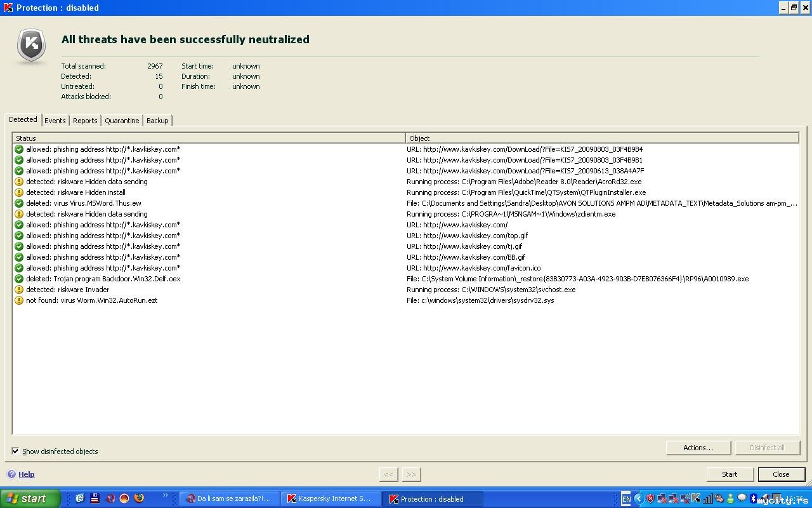Viewport: 812px width, 508px height.
Task: Click the Disinfect all button
Action: coord(767,448)
